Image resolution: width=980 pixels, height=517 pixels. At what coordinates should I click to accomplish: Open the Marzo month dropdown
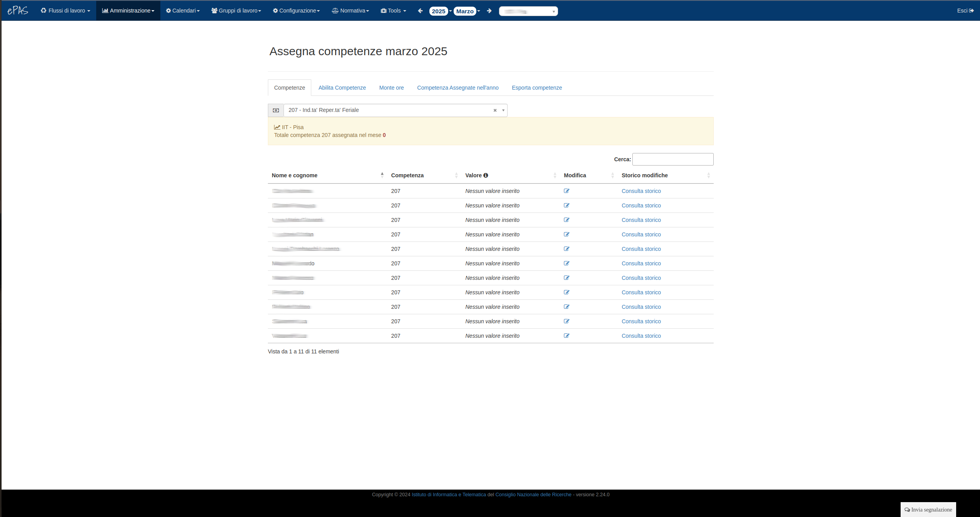465,11
